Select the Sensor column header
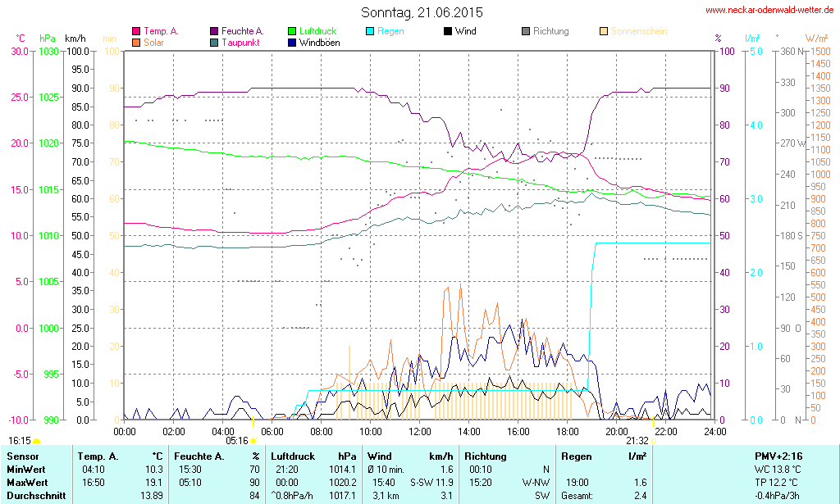The image size is (840, 504). pos(23,456)
